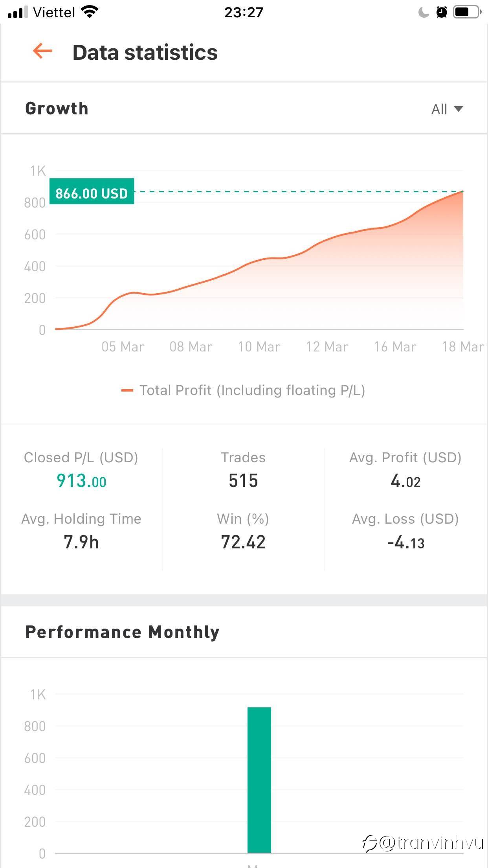
Task: Tap the cellular signal bars icon
Action: click(x=18, y=13)
